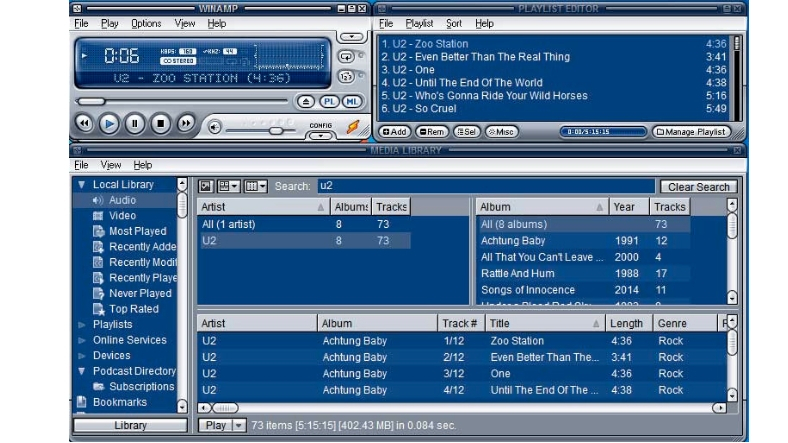Pause playback with the Pause button
The height and width of the screenshot is (443, 788).
[x=135, y=124]
